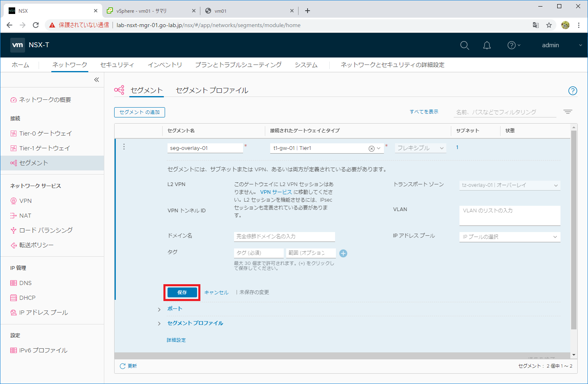Click the segment icon beside the セグメント tab

click(x=119, y=90)
